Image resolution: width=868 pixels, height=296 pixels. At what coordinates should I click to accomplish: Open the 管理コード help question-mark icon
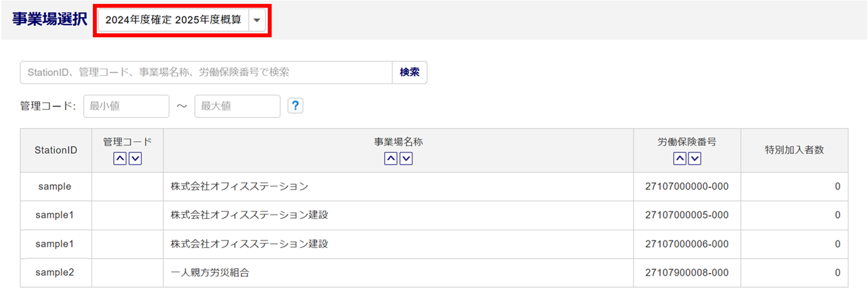(x=295, y=106)
